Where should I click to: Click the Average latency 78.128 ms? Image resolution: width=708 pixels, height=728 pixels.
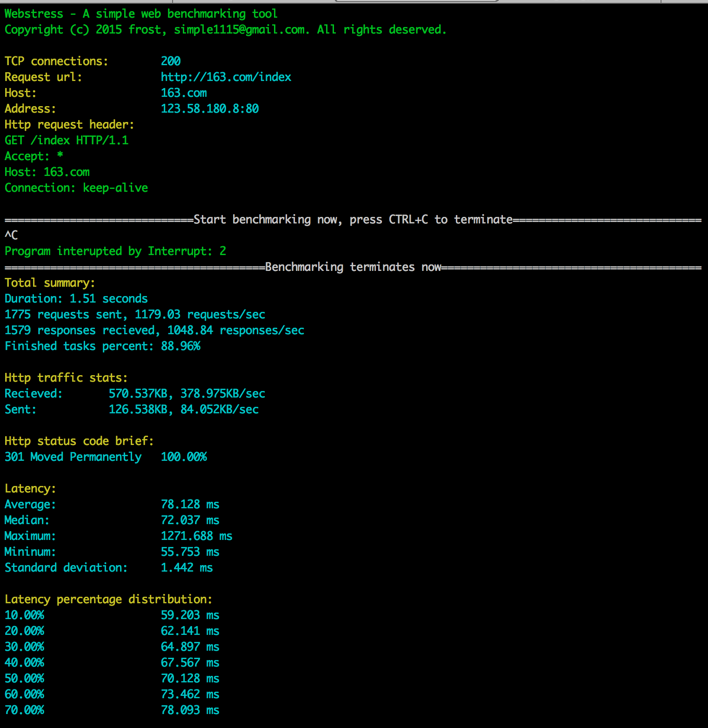(190, 504)
